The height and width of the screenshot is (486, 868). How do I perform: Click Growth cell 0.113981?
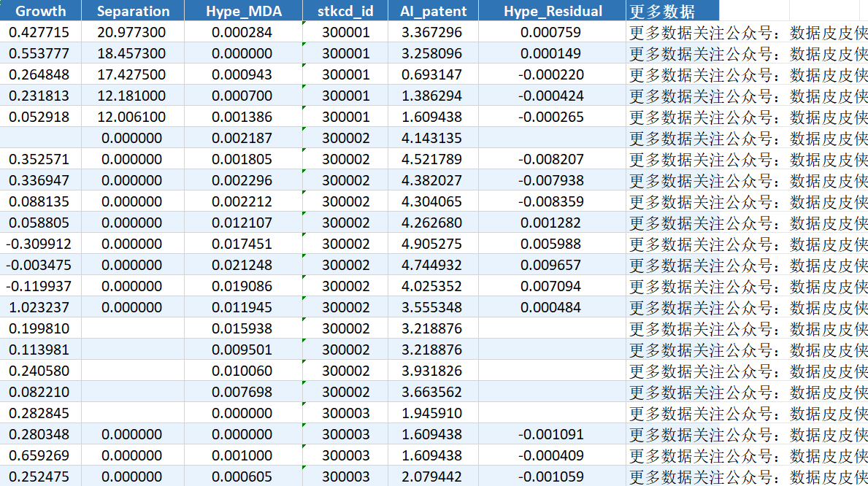40,350
